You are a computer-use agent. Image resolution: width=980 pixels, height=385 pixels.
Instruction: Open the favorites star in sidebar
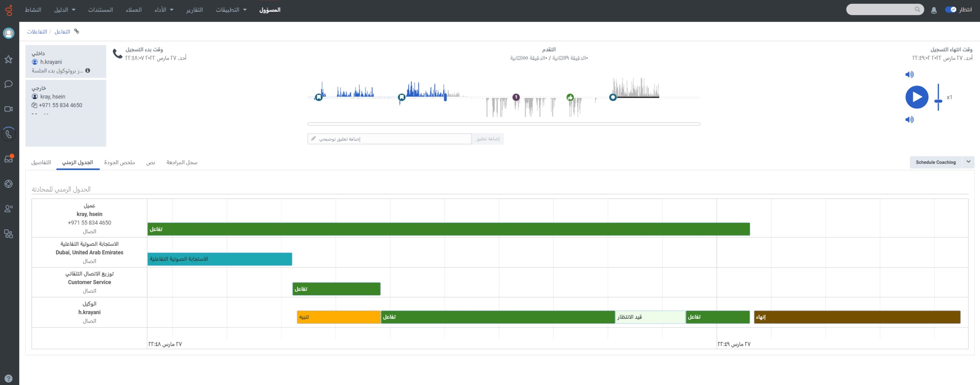(8, 59)
